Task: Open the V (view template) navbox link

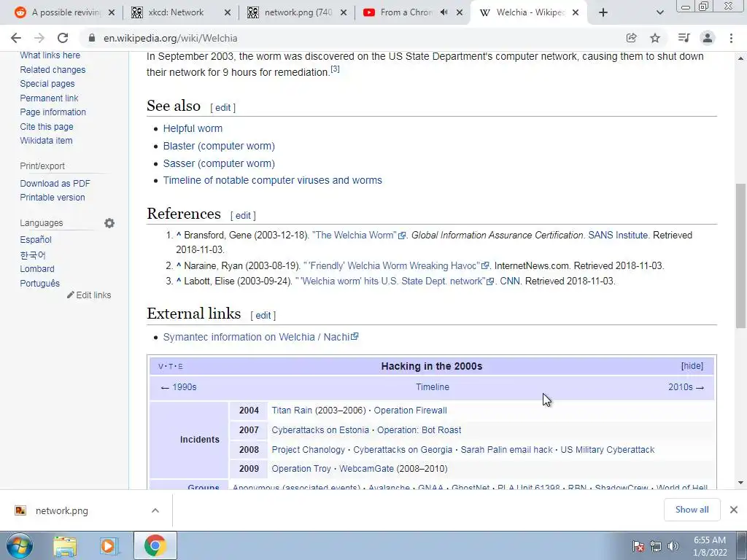Action: pyautogui.click(x=160, y=366)
